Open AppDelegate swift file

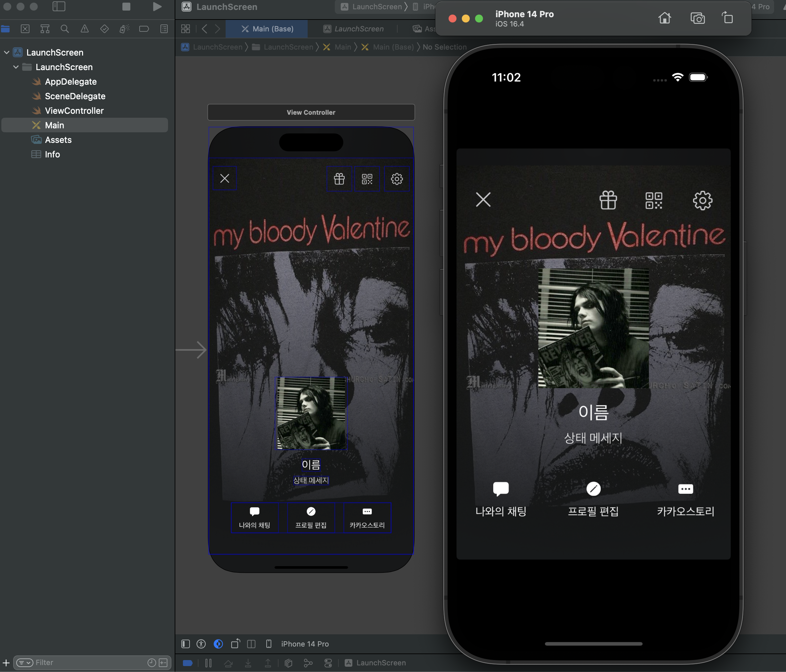tap(70, 82)
